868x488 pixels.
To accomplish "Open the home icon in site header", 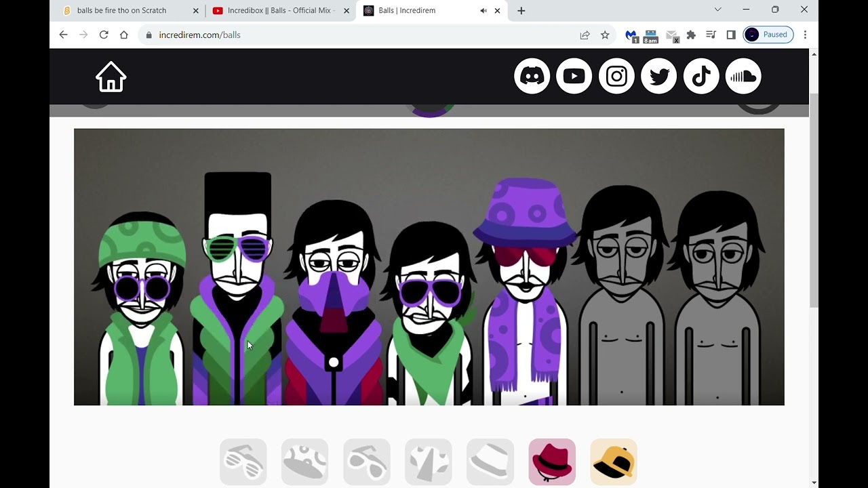I will 111,77.
